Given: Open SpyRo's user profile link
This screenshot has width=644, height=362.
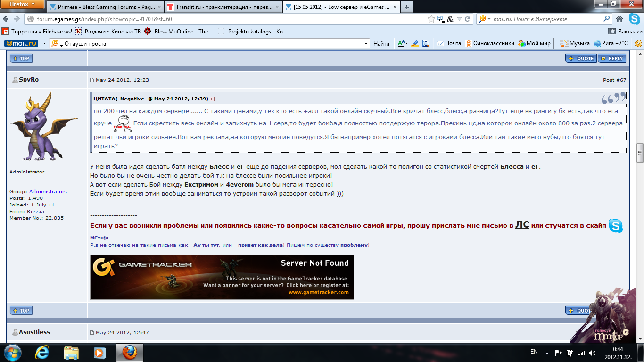Looking at the screenshot, I should point(29,80).
